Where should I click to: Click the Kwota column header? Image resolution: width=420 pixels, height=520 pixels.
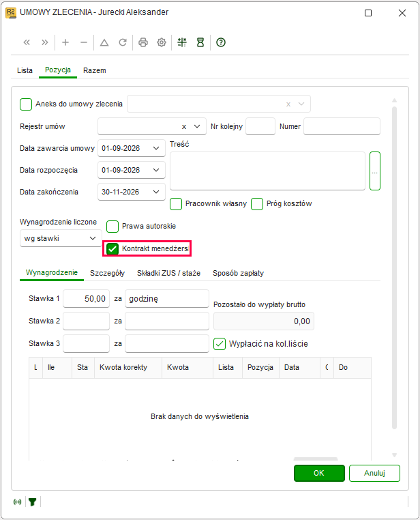coord(187,368)
